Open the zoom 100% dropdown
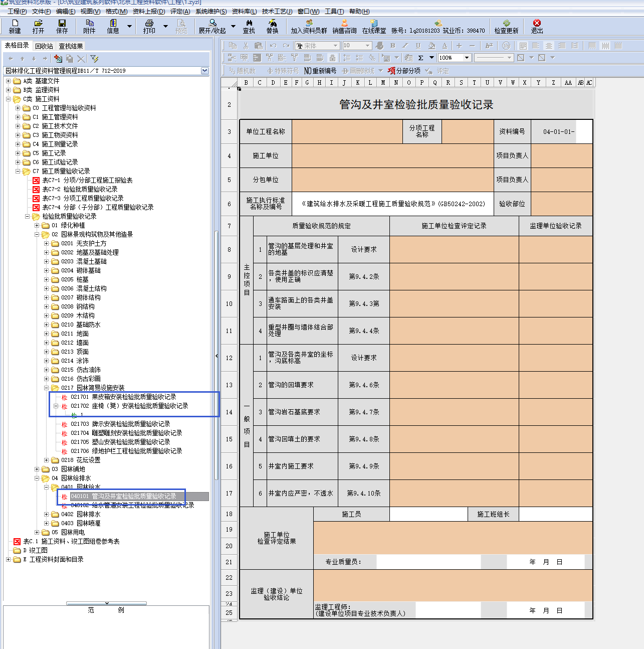644x649 pixels. (467, 58)
